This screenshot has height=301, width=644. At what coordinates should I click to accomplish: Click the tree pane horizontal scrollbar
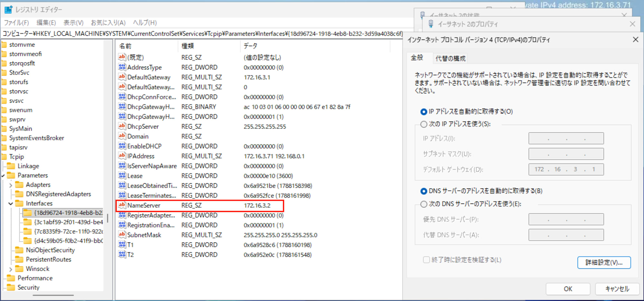pyautogui.click(x=53, y=295)
